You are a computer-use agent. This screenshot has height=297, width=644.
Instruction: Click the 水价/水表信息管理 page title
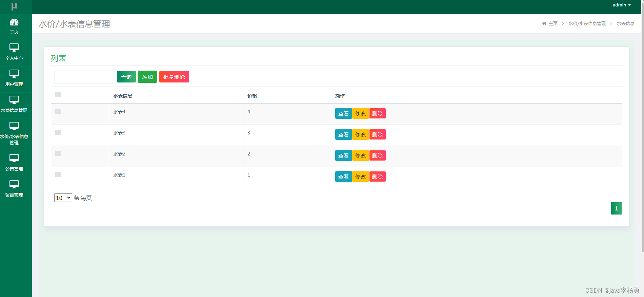coord(75,24)
